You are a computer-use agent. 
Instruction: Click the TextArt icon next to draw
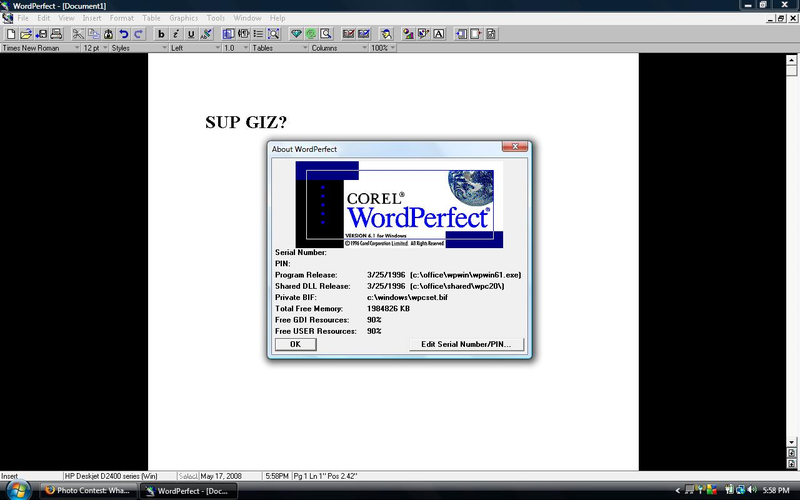point(423,34)
